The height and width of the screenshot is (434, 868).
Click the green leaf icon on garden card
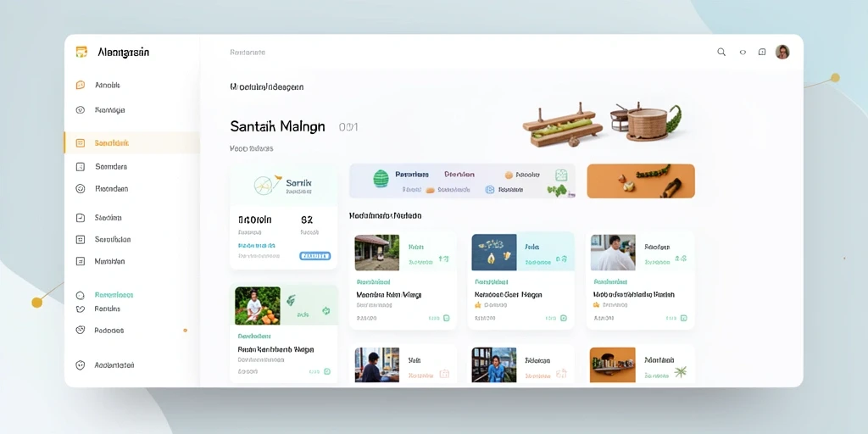tap(291, 299)
